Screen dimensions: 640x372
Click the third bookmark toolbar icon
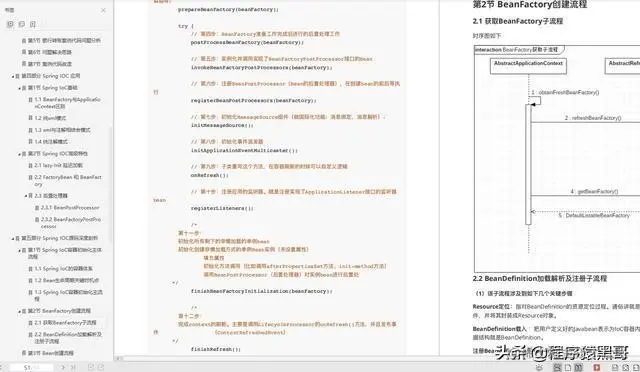tap(33, 24)
